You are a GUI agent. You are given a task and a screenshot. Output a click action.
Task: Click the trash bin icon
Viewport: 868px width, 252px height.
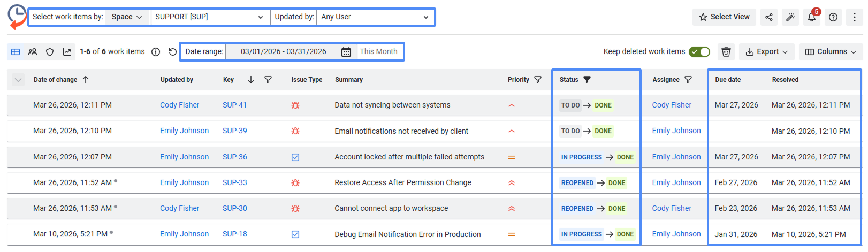726,52
